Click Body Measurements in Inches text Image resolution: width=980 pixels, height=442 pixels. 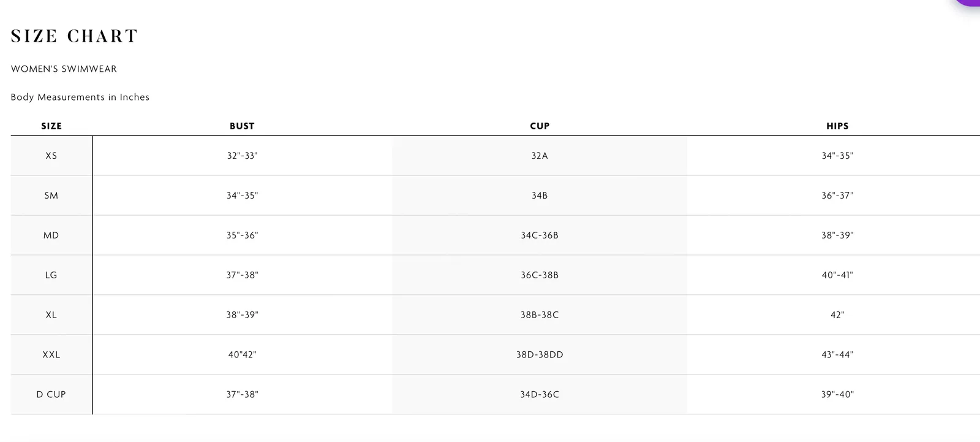80,97
